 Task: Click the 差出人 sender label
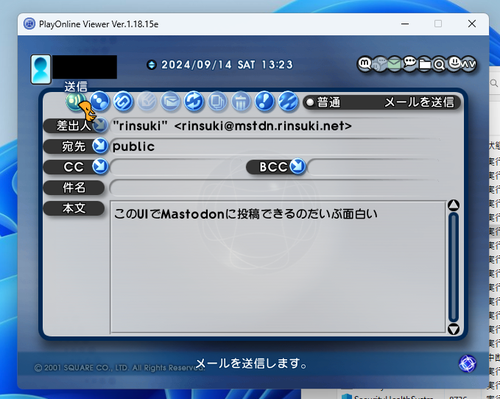point(73,126)
